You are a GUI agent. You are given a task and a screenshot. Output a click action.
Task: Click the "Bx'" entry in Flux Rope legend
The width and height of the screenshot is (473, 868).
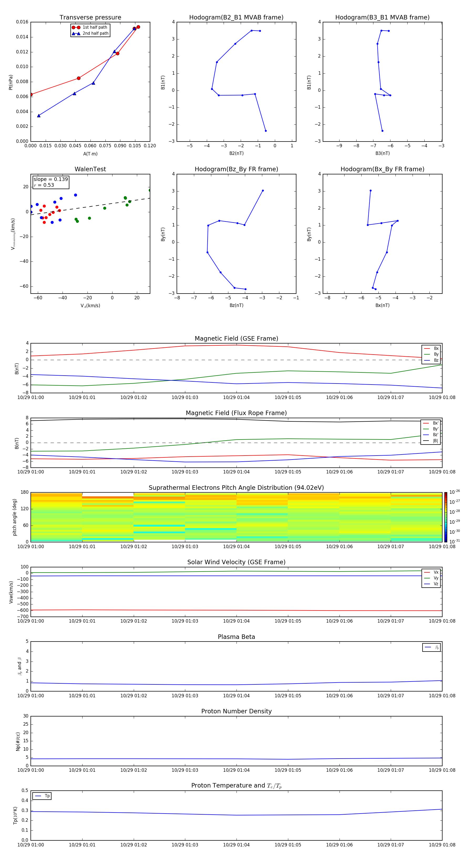click(431, 423)
